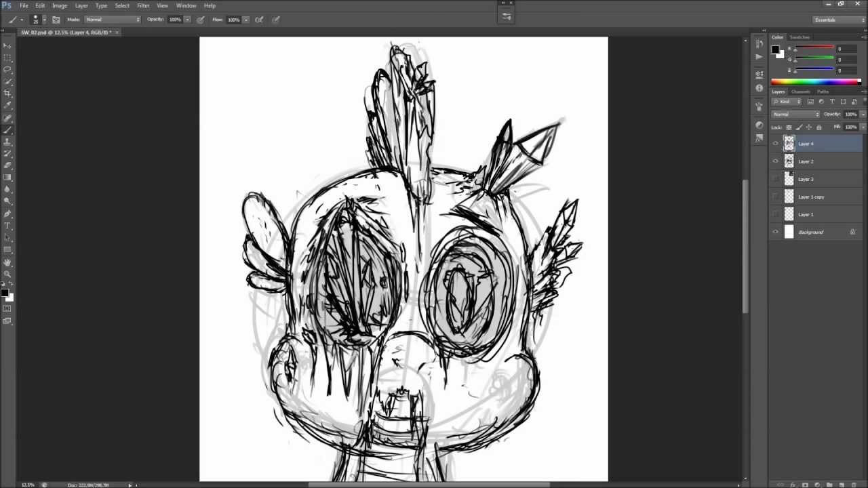Image resolution: width=868 pixels, height=488 pixels.
Task: Select the Lasso tool
Action: click(x=7, y=69)
